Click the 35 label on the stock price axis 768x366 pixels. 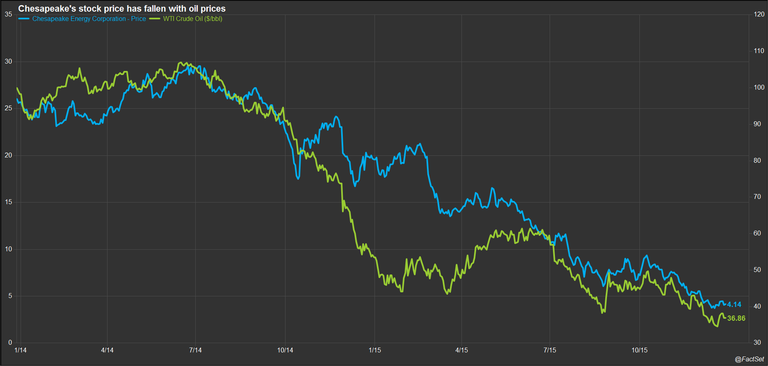tap(8, 15)
